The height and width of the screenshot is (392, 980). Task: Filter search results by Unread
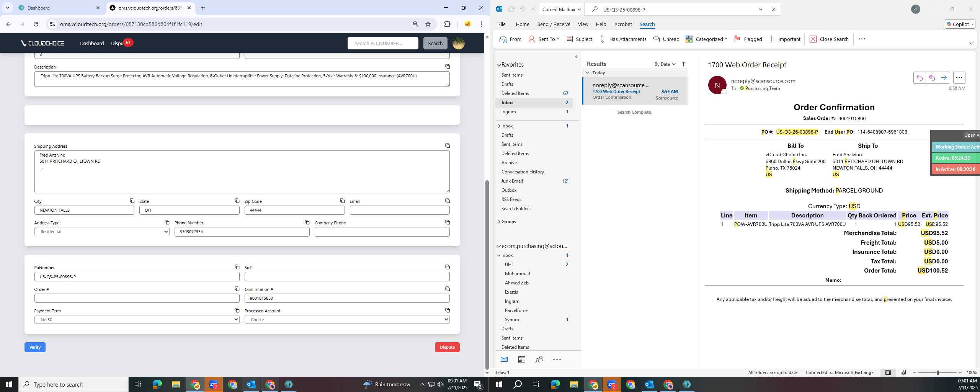pos(666,39)
